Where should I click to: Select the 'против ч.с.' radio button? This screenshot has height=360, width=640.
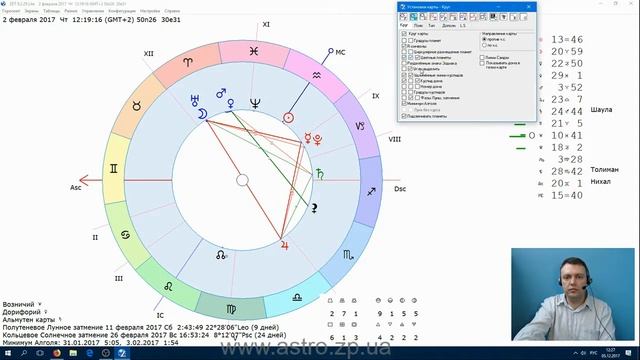coord(484,39)
